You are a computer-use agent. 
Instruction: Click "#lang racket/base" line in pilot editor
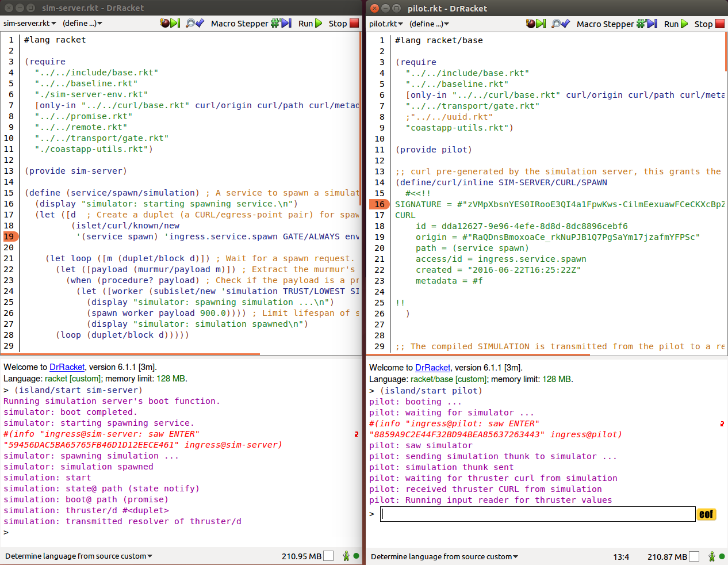click(439, 40)
